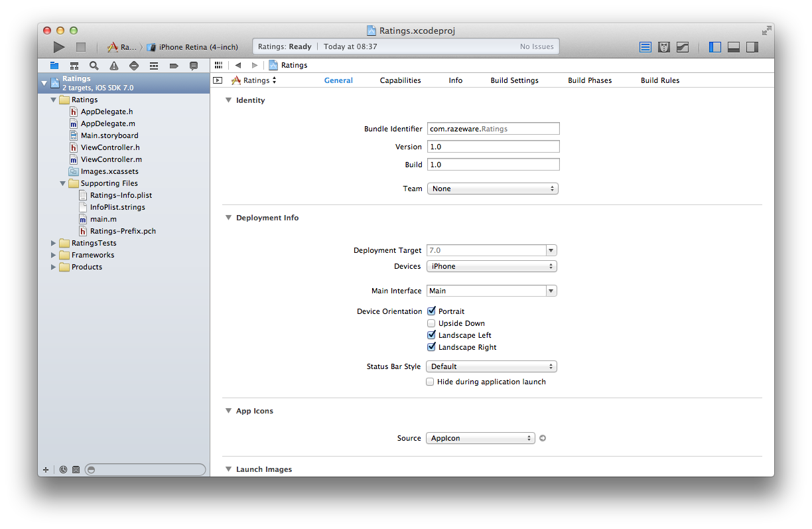Show the utilities pane
812x529 pixels.
coord(752,47)
